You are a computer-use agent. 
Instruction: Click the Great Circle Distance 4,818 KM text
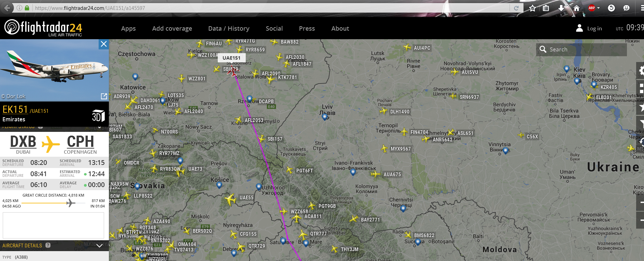coord(53,195)
